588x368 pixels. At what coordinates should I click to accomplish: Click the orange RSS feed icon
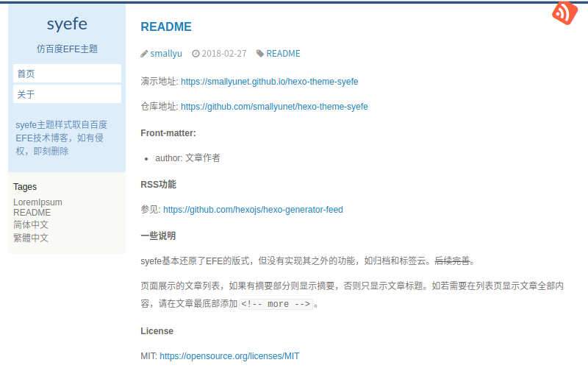[x=565, y=13]
